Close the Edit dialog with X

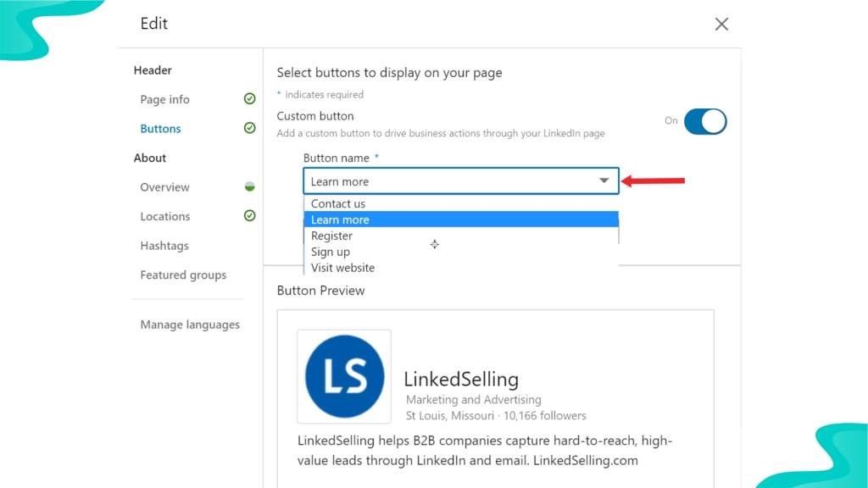click(x=721, y=24)
